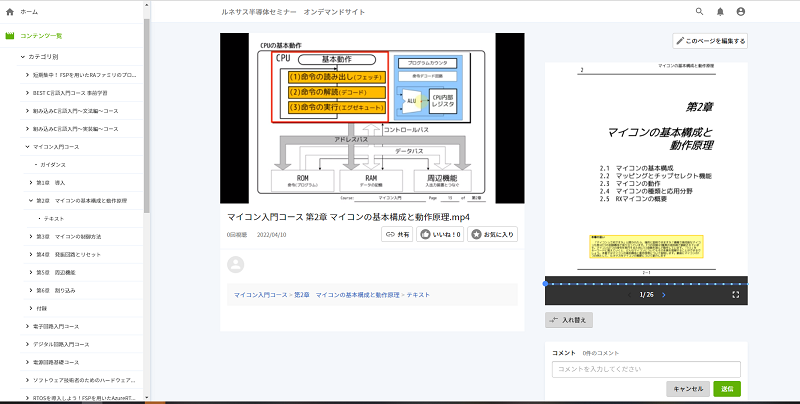Open 電源回路基礎コース in sidebar
Image resolution: width=800 pixels, height=404 pixels.
[x=56, y=362]
